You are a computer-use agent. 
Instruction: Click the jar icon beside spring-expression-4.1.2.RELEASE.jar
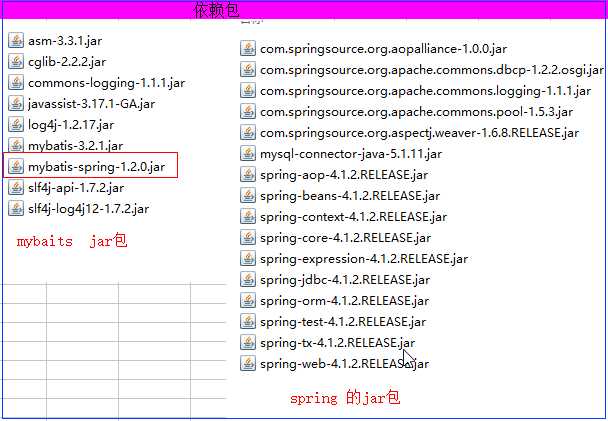[x=248, y=258]
